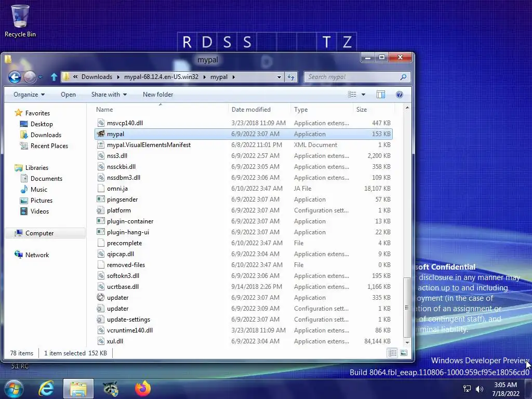Viewport: 532px width, 399px height.
Task: Expand chevron after mypal-68.12.4.en-US.win32 in address bar
Action: pos(204,77)
